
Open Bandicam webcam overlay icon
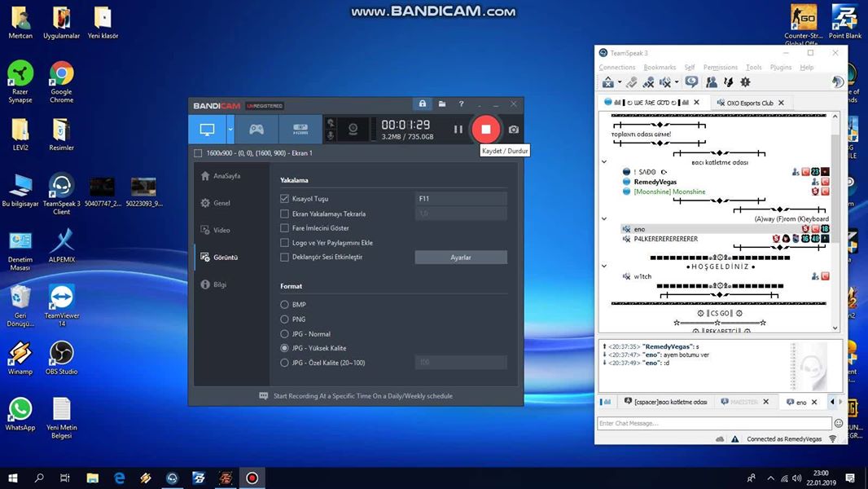(x=353, y=130)
